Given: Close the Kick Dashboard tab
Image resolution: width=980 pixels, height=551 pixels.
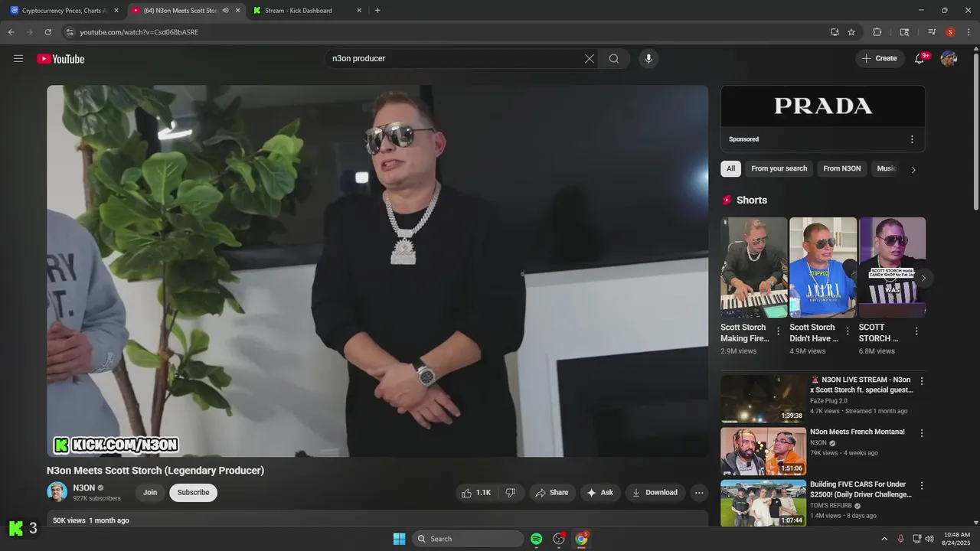Looking at the screenshot, I should [359, 11].
